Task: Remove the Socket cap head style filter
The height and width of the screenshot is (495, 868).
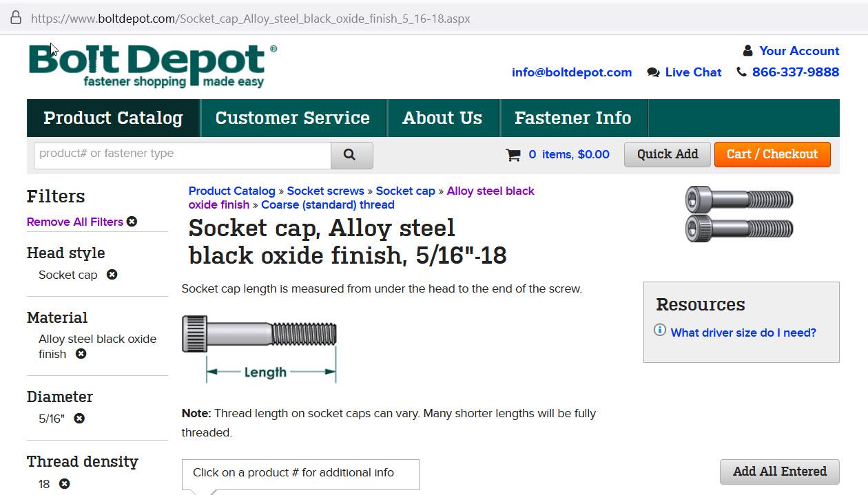Action: [112, 275]
